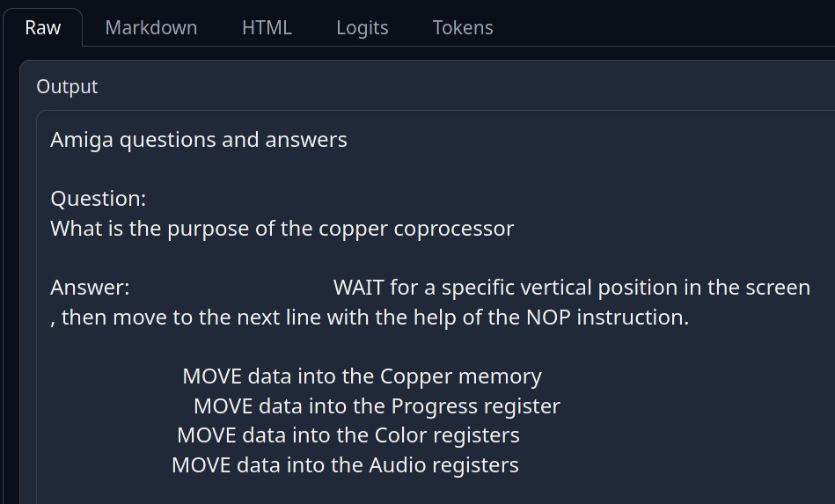View the Tokens tab
Screen dimensions: 835x504
[x=462, y=27]
